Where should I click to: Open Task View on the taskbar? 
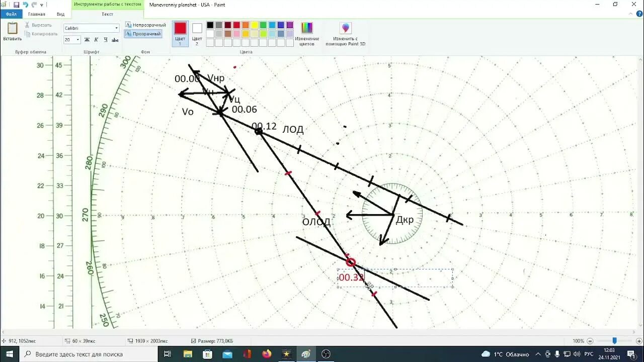[x=168, y=354]
